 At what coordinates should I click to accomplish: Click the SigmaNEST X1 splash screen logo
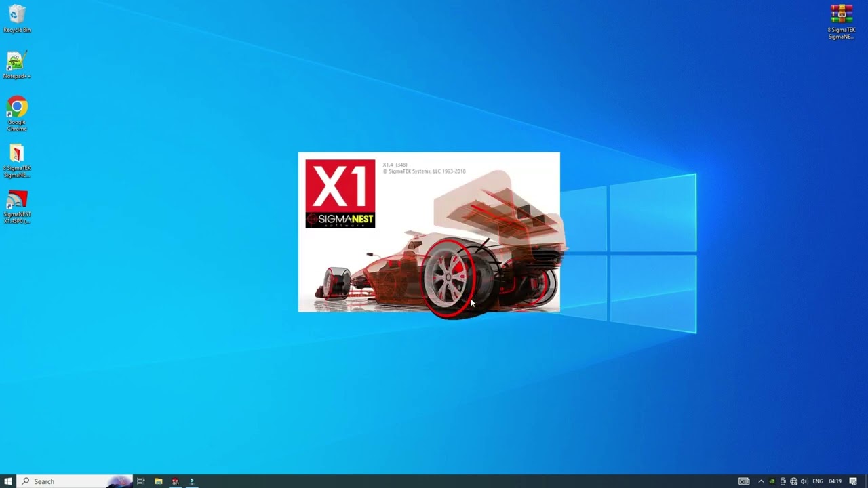point(340,193)
